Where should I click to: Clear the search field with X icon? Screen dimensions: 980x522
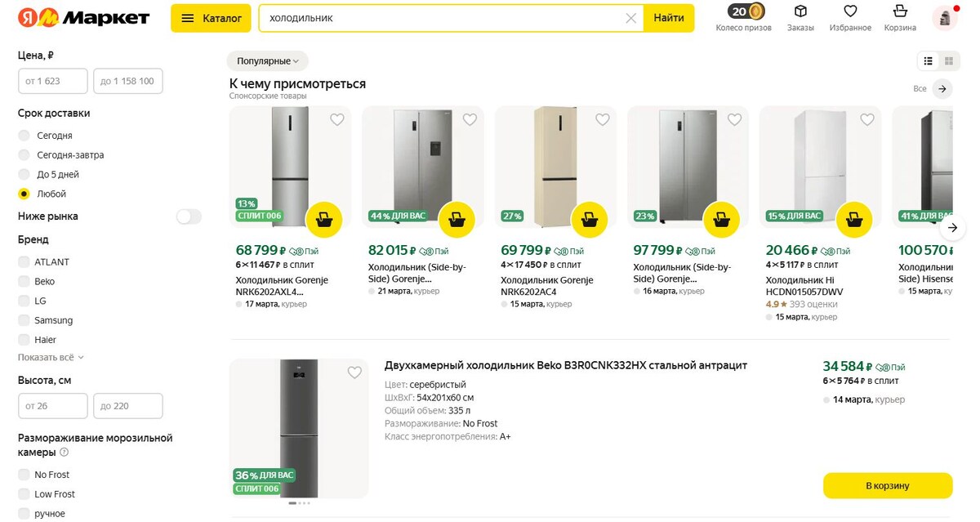coord(630,18)
